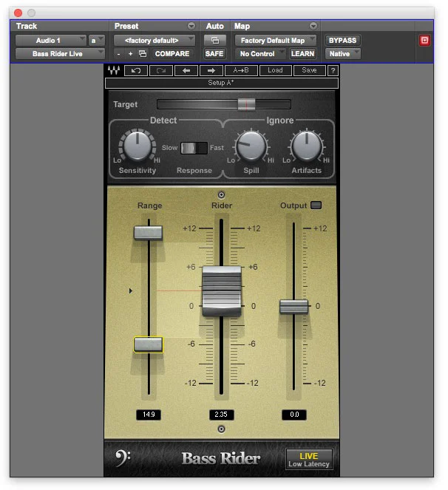Image resolution: width=448 pixels, height=490 pixels.
Task: Click the Output fader handle
Action: [x=293, y=306]
